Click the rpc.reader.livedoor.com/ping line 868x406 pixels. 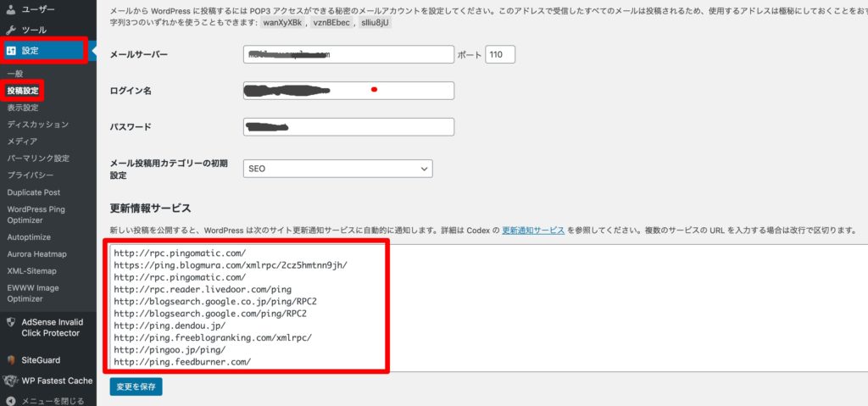pos(203,289)
